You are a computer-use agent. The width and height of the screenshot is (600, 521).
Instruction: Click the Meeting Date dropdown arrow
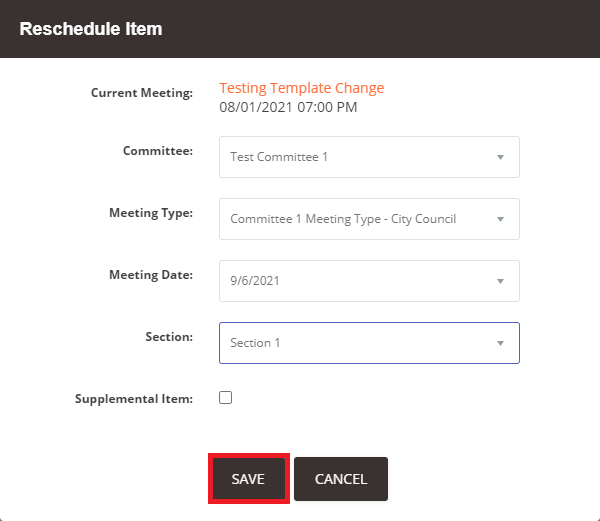500,281
